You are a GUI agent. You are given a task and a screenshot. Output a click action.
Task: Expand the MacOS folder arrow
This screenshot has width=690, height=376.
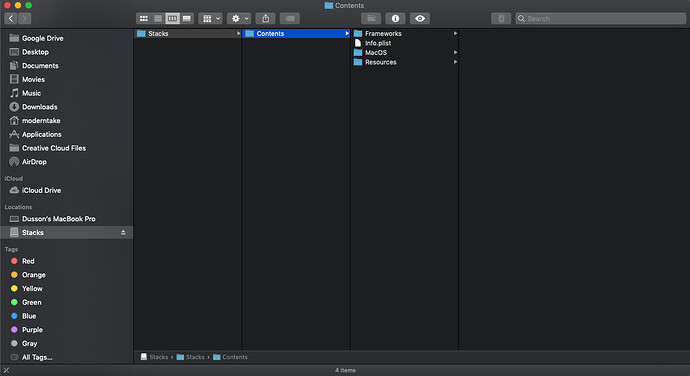click(x=455, y=52)
